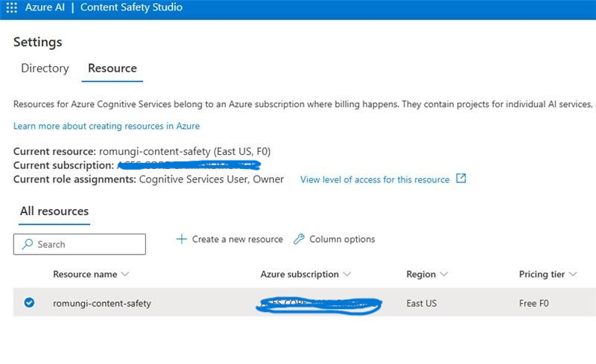Screen dimensions: 596x364
Task: Click East US region cell
Action: click(422, 303)
